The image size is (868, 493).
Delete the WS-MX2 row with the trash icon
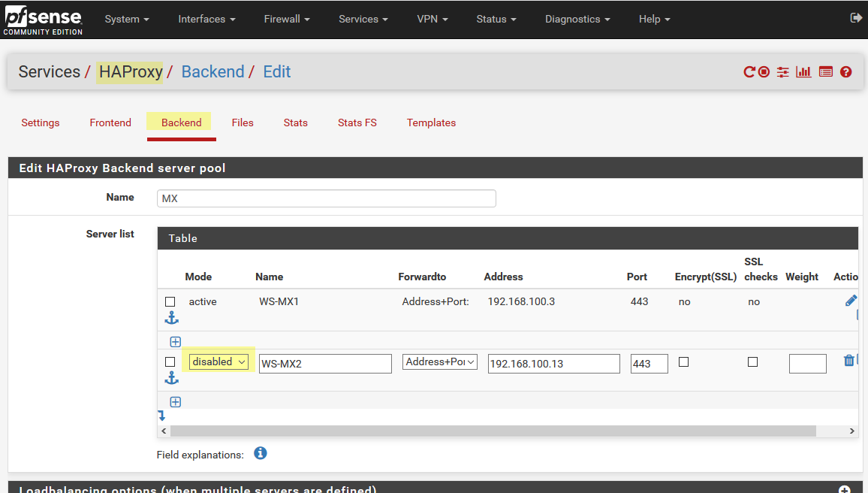[x=848, y=361]
